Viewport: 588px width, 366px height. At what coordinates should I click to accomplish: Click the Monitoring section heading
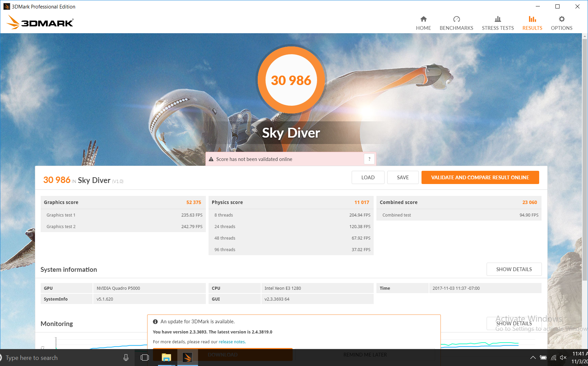pos(57,324)
